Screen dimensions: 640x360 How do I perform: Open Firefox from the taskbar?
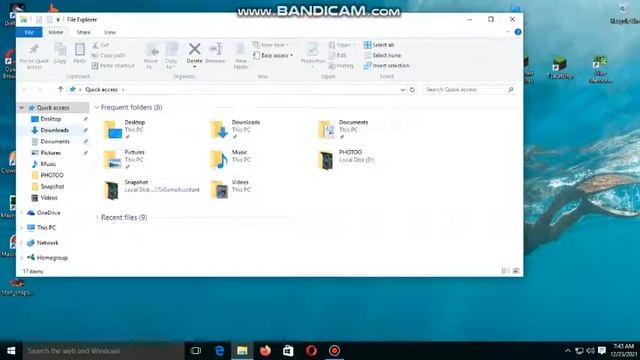(x=265, y=351)
